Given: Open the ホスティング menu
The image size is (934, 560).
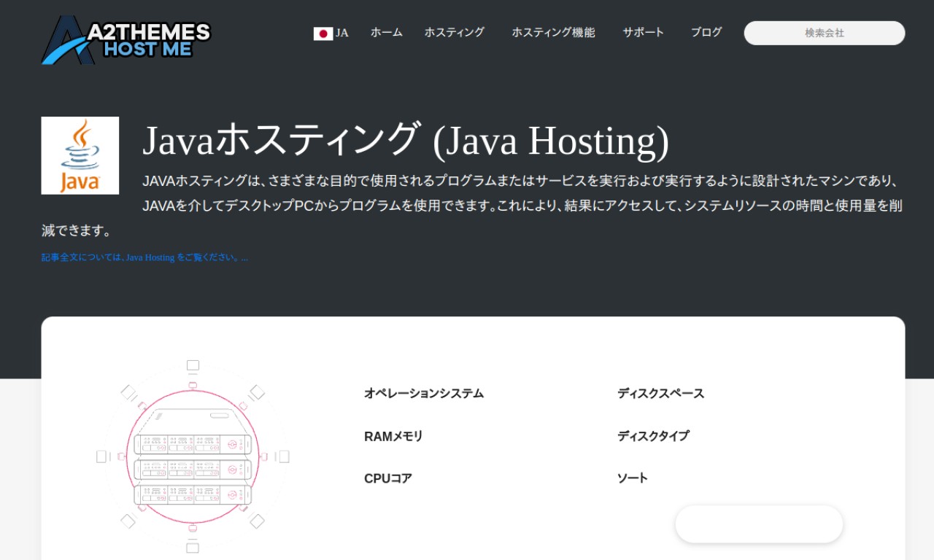Looking at the screenshot, I should [455, 32].
